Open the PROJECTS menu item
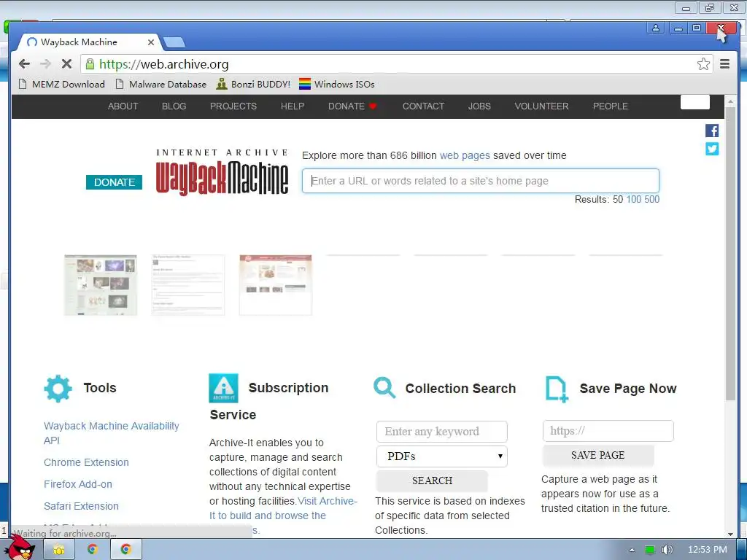 tap(233, 106)
